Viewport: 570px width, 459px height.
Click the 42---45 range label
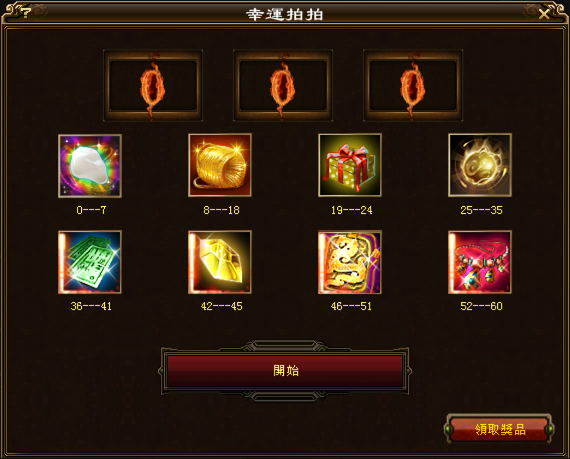221,306
